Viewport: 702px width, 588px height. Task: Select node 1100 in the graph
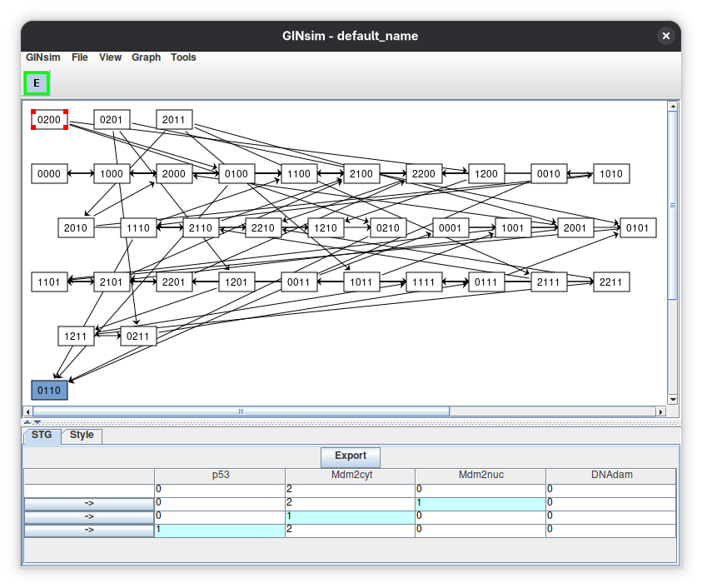(299, 174)
